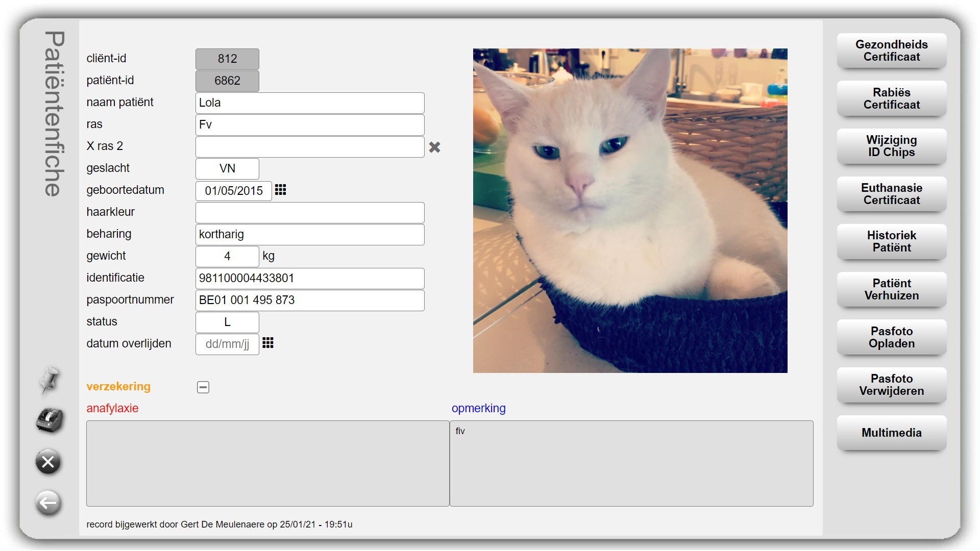Viewport: 980px width, 551px height.
Task: Click the round X close icon
Action: [x=48, y=462]
